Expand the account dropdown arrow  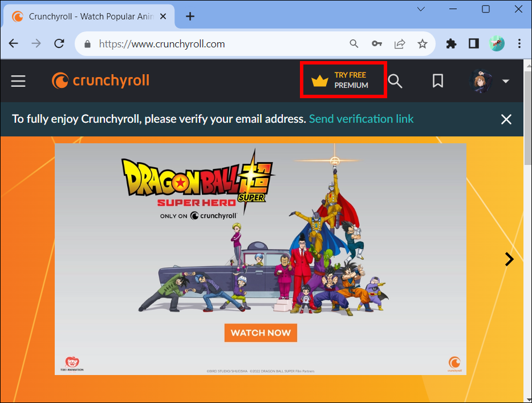[x=506, y=81]
